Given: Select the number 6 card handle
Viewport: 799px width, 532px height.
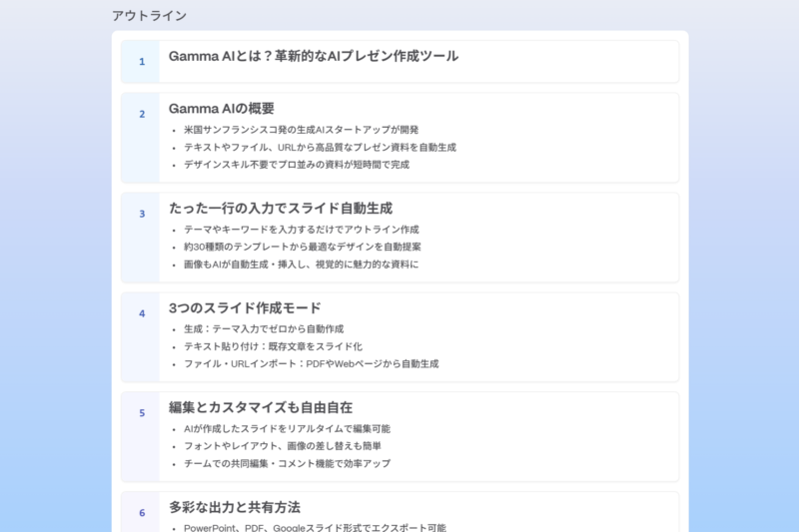Looking at the screenshot, I should 142,513.
